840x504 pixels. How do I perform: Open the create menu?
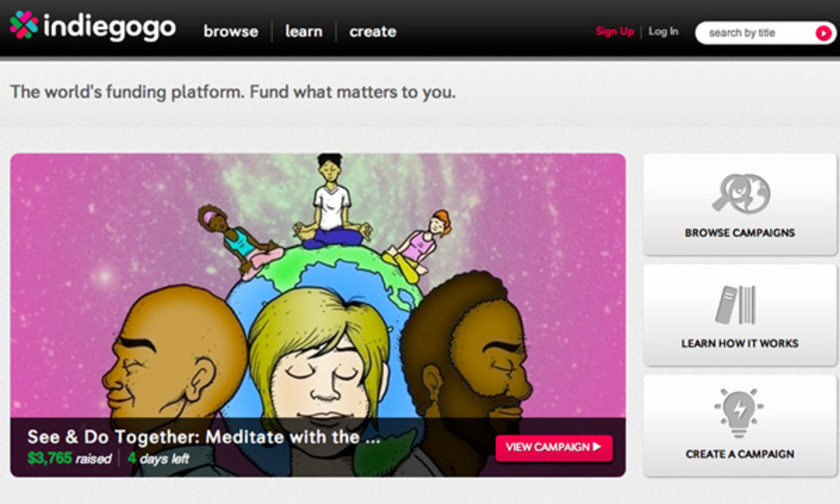(x=373, y=32)
